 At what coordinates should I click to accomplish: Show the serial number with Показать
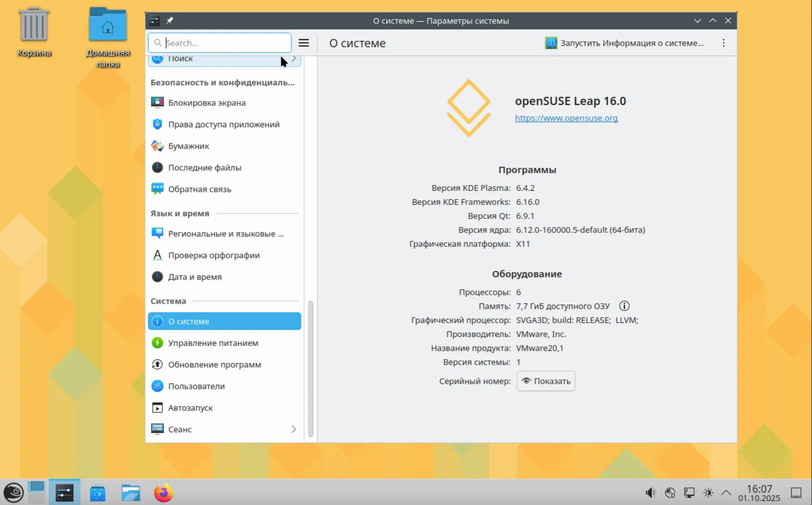546,381
